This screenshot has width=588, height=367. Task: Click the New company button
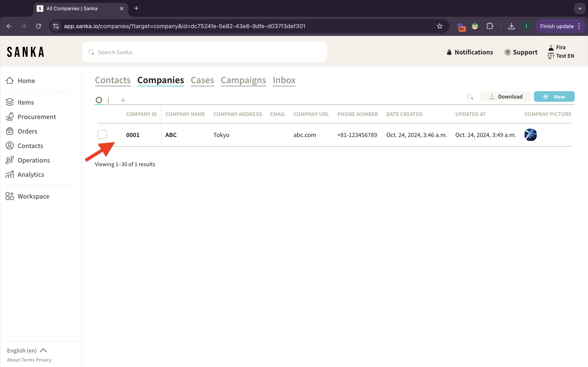pyautogui.click(x=554, y=97)
